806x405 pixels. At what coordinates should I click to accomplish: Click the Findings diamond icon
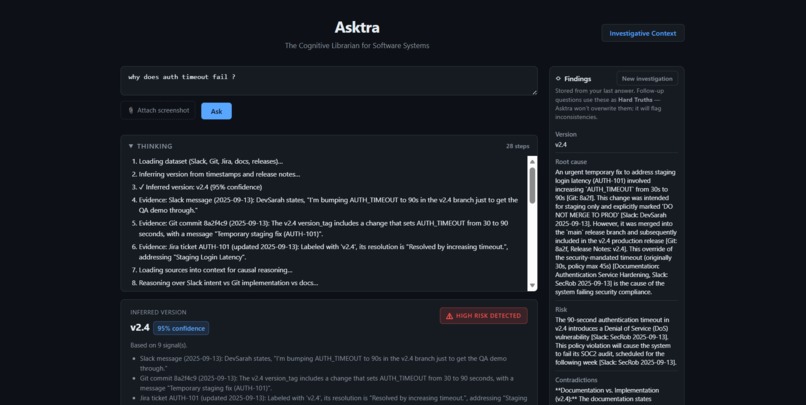click(x=558, y=79)
